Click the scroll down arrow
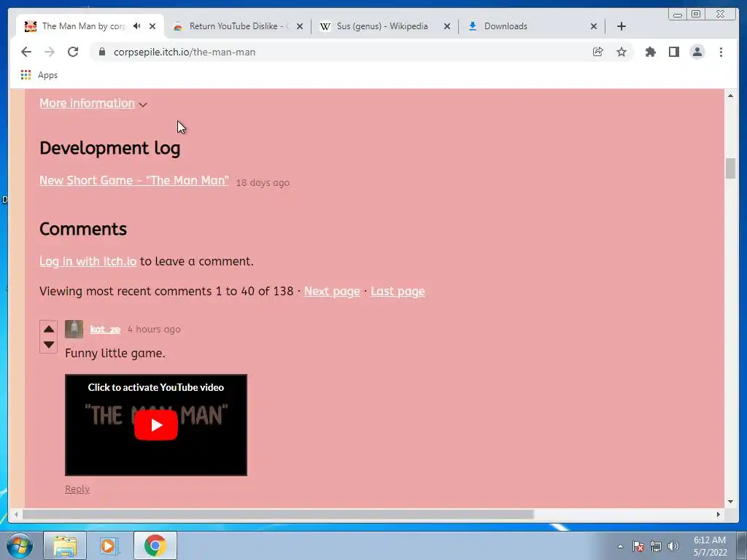This screenshot has width=747, height=560. tap(730, 502)
